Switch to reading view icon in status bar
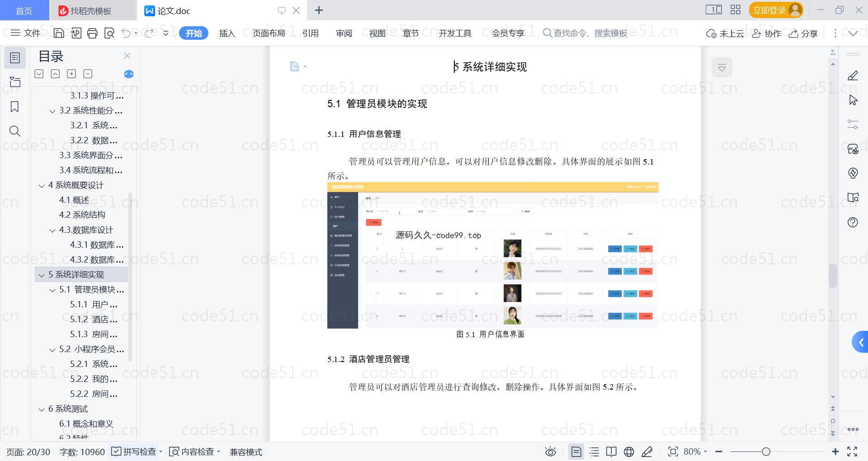The height and width of the screenshot is (461, 868). [611, 452]
